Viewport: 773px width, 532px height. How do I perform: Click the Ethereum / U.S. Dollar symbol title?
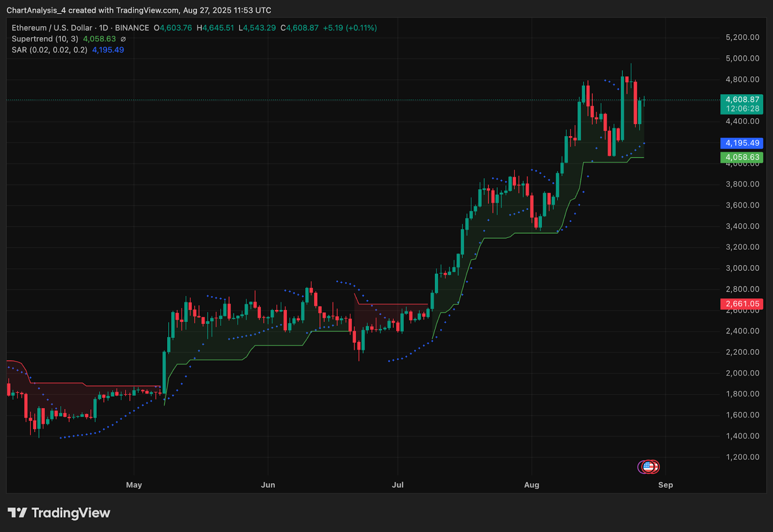[53, 28]
